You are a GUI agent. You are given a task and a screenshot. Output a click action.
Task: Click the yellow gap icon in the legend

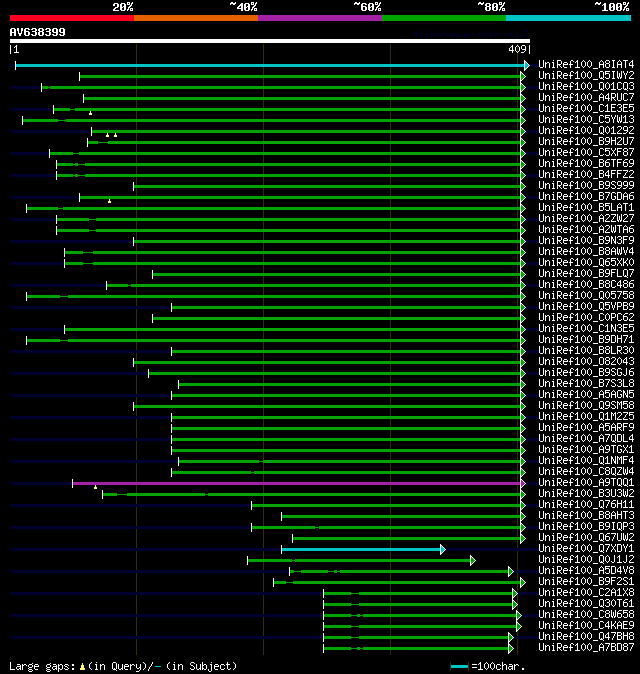82,667
